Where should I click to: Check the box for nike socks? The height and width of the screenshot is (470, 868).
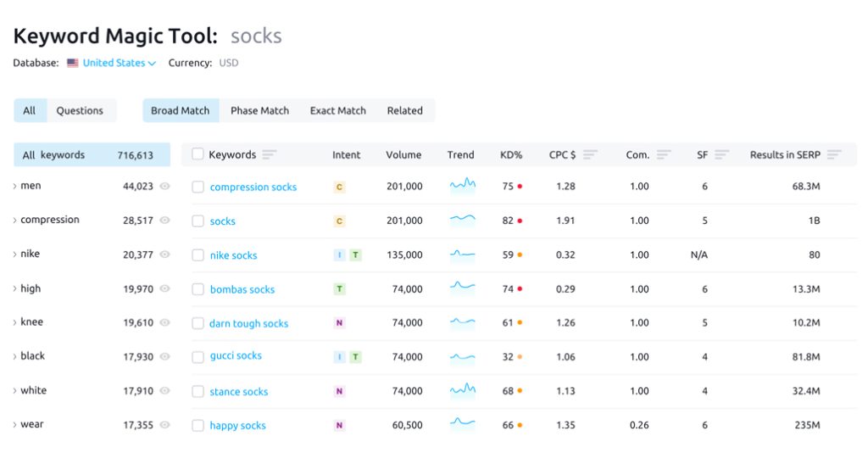click(x=198, y=255)
